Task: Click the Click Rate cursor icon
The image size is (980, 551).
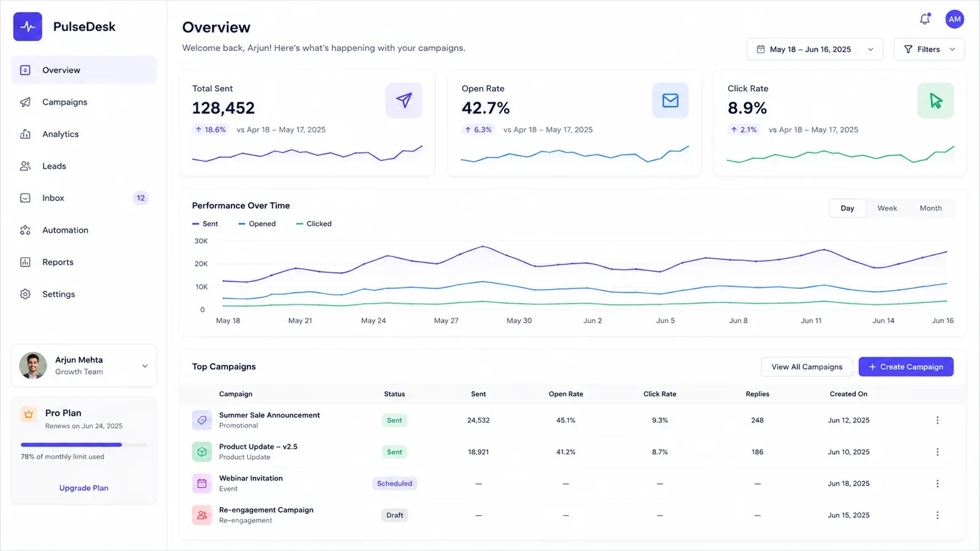Action: click(935, 100)
